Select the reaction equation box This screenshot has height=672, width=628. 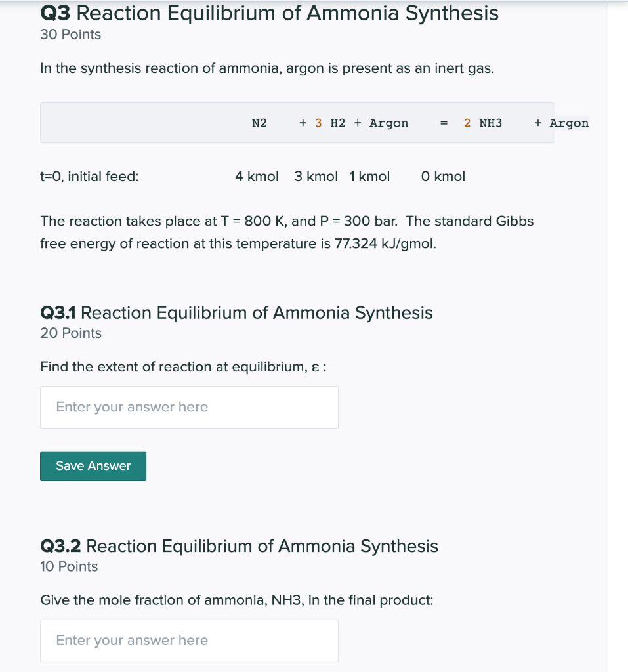[297, 123]
